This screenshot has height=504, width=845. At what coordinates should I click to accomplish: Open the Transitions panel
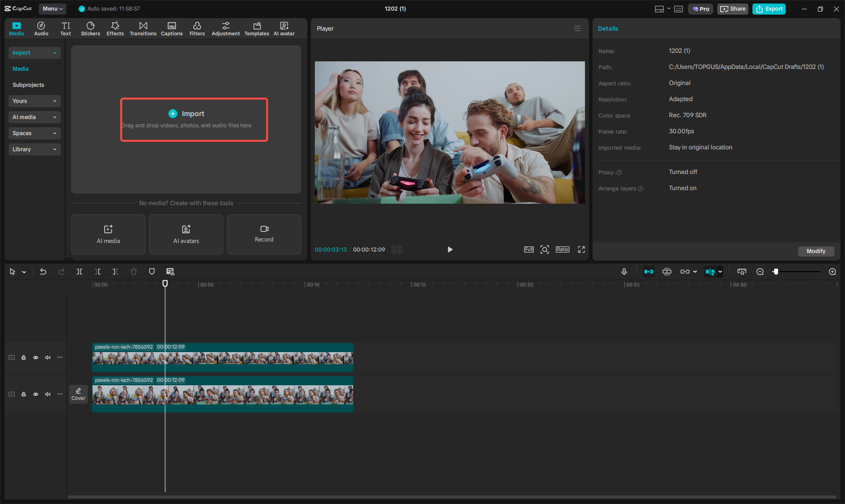point(143,28)
